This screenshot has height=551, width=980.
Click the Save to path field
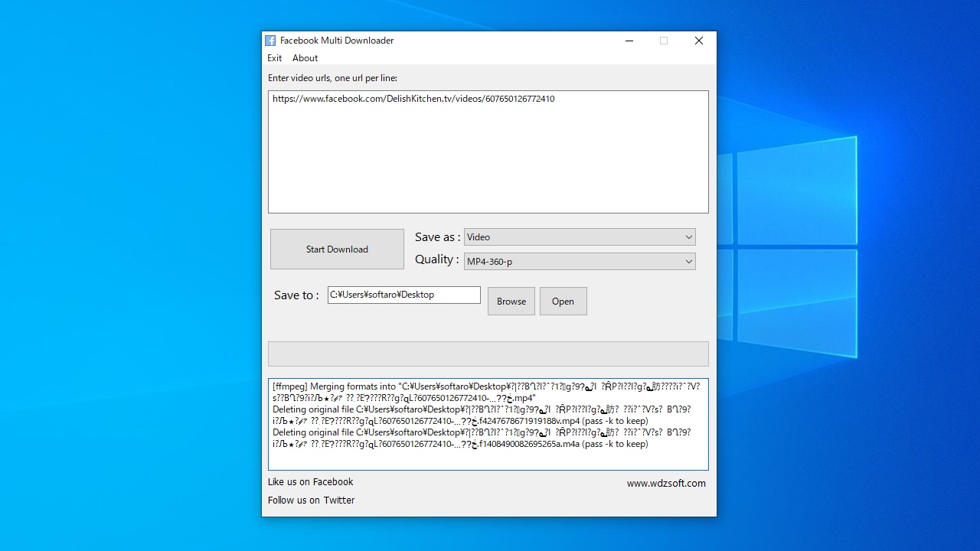(404, 295)
